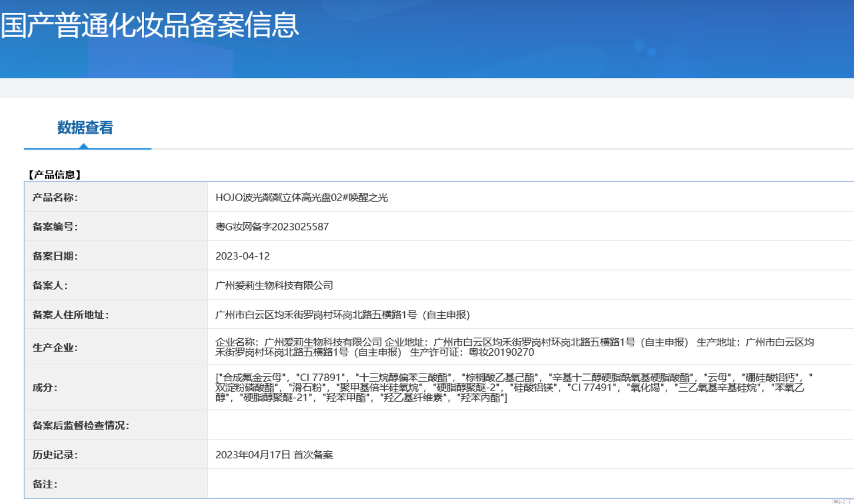The width and height of the screenshot is (854, 504).
Task: Select the 备案人住所地址 address value
Action: pos(342,315)
